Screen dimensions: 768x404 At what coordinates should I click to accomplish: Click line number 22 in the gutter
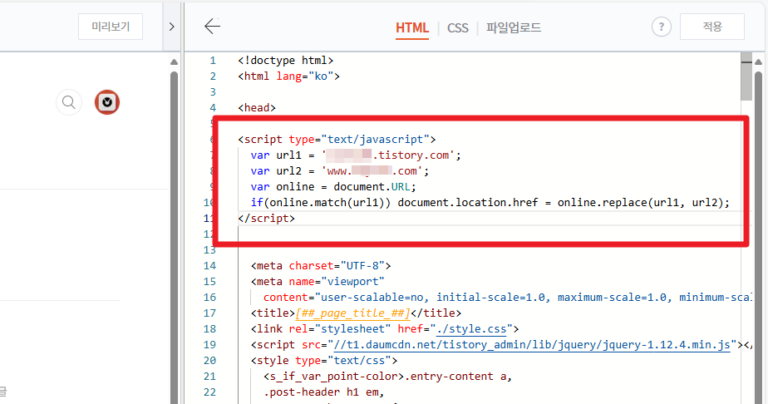(x=210, y=392)
